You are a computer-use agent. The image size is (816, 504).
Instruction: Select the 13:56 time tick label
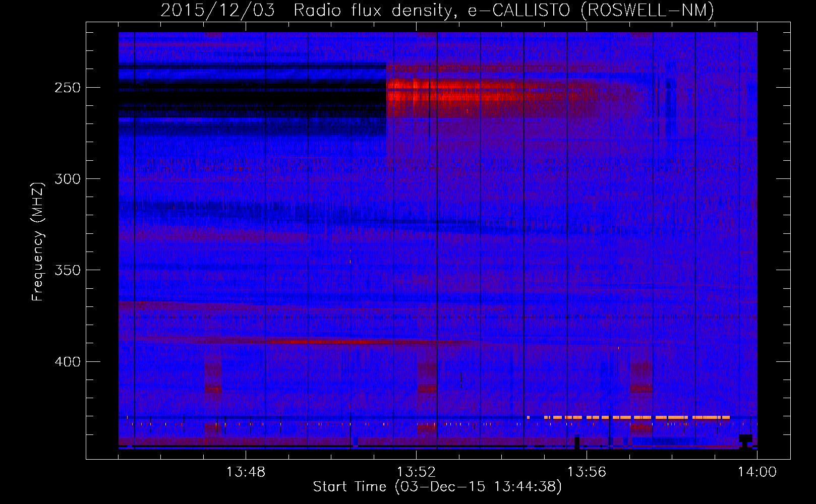[587, 472]
